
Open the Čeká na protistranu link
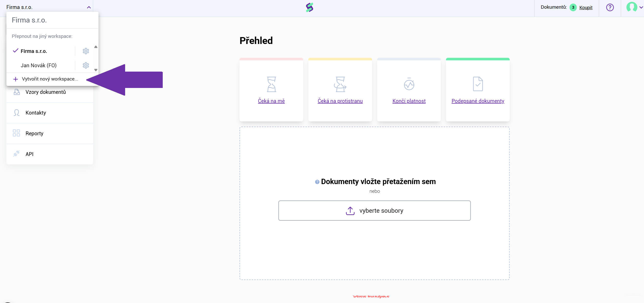pyautogui.click(x=340, y=101)
